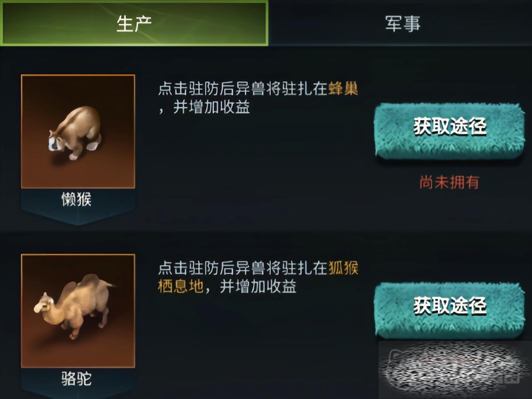
Task: Switch to the 军事 tab
Action: (402, 23)
